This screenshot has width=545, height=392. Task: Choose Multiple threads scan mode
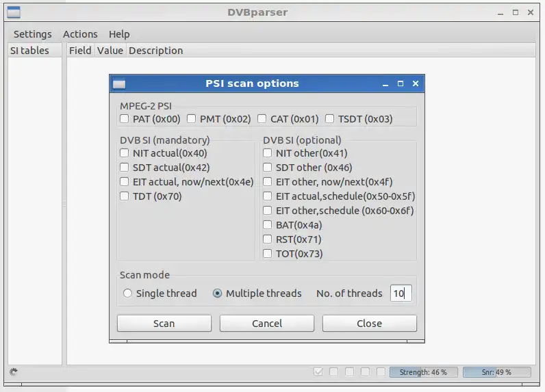point(217,293)
